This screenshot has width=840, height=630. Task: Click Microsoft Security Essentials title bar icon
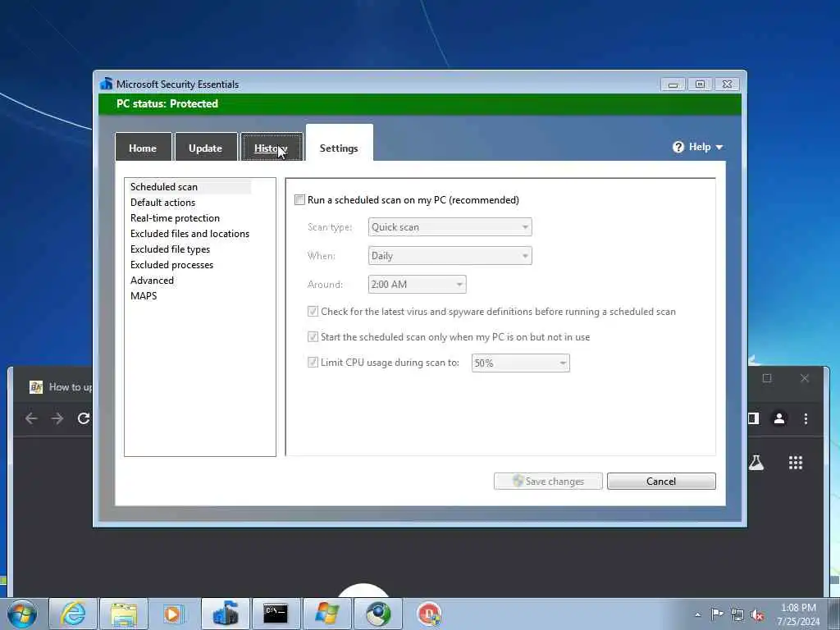point(106,84)
